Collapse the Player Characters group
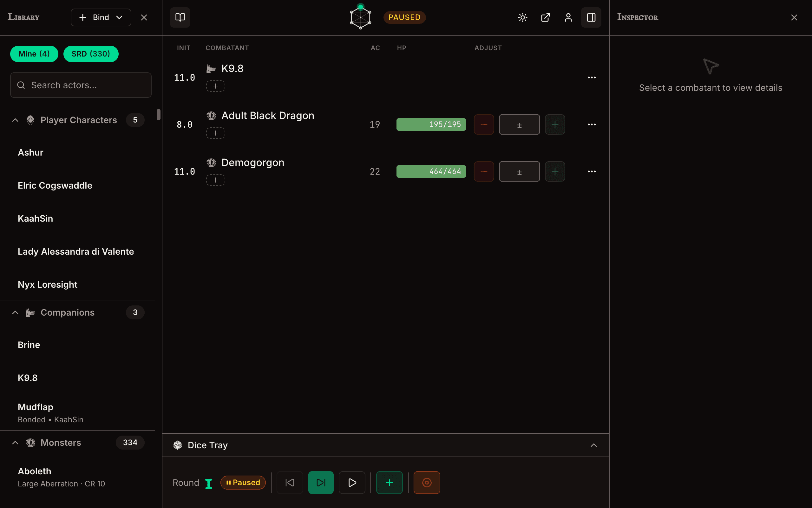 point(15,120)
